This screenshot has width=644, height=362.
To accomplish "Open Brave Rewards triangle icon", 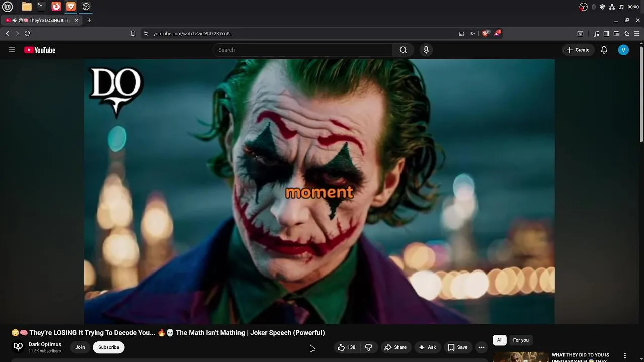I will pyautogui.click(x=497, y=33).
